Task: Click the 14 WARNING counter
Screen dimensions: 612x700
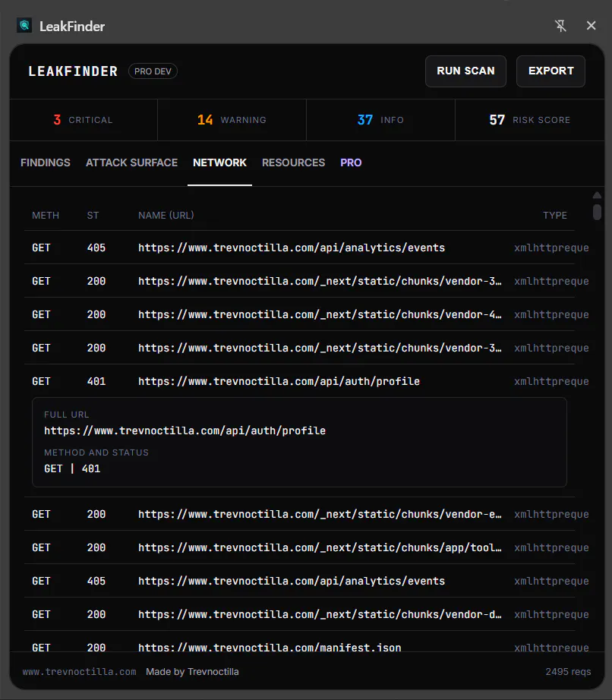Action: [232, 120]
